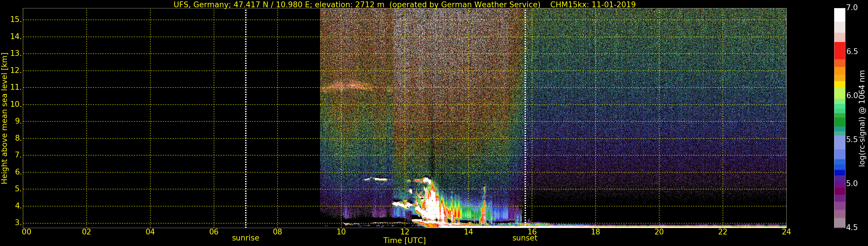
Task: Click the '24' time axis tick label
Action: click(x=786, y=232)
